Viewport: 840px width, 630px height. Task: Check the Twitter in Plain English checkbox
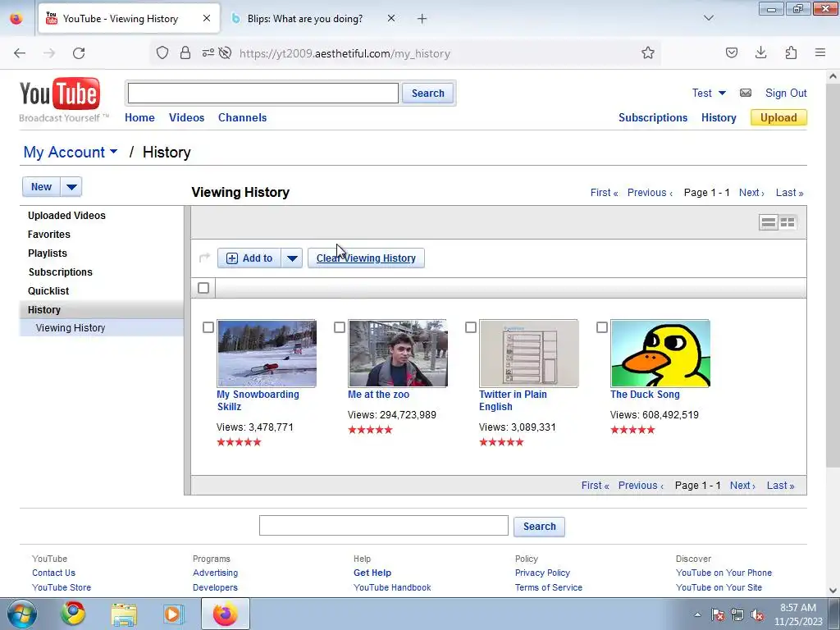point(470,327)
